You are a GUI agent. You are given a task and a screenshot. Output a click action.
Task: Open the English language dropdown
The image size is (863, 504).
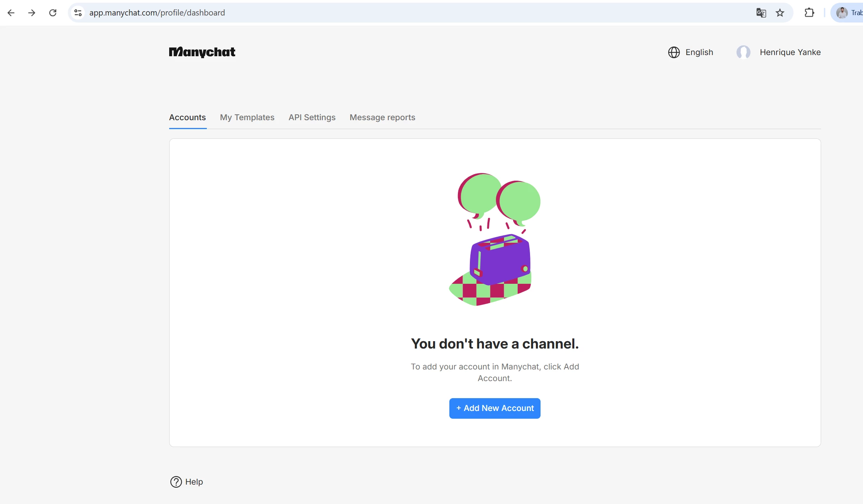pos(699,52)
